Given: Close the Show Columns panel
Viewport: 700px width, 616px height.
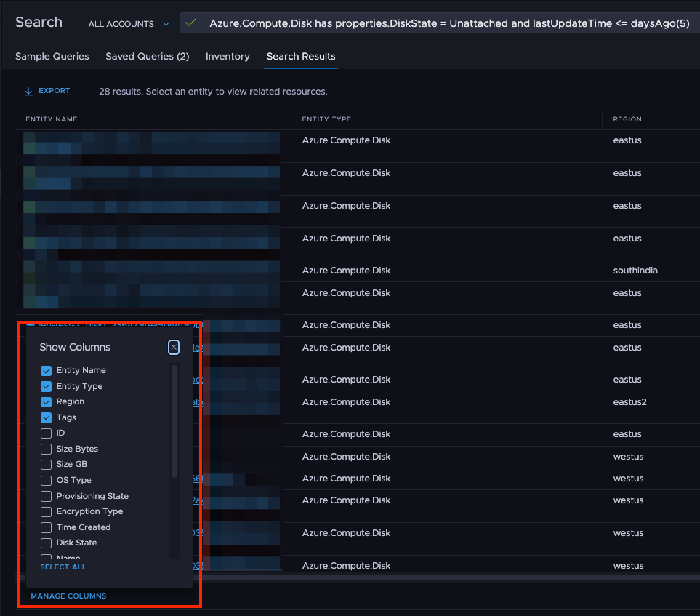Looking at the screenshot, I should (x=173, y=347).
